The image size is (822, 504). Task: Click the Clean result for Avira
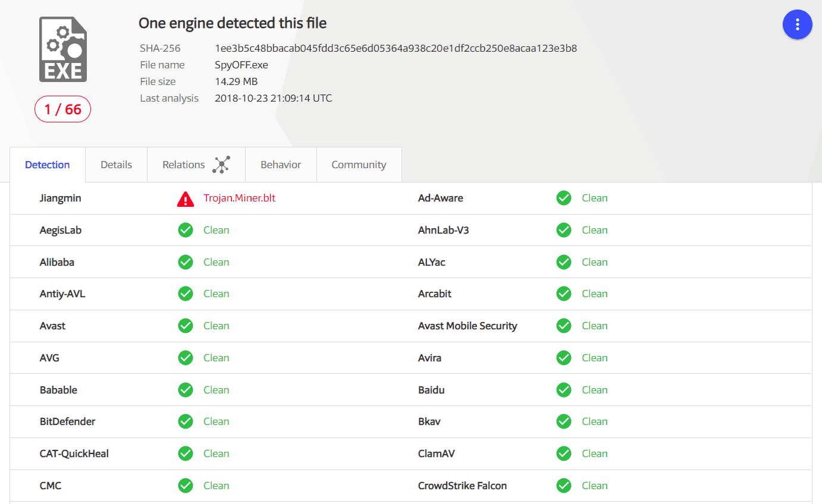tap(595, 358)
